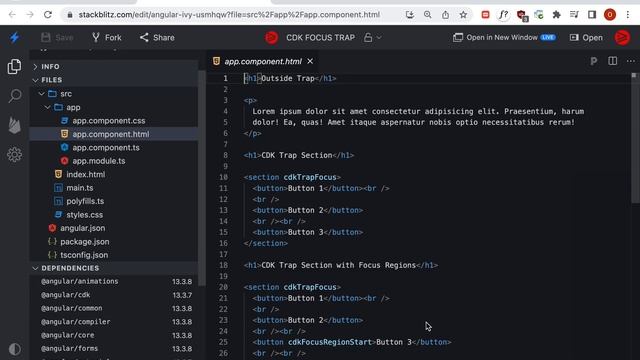Open the Chrome three-dot menu

point(628,15)
